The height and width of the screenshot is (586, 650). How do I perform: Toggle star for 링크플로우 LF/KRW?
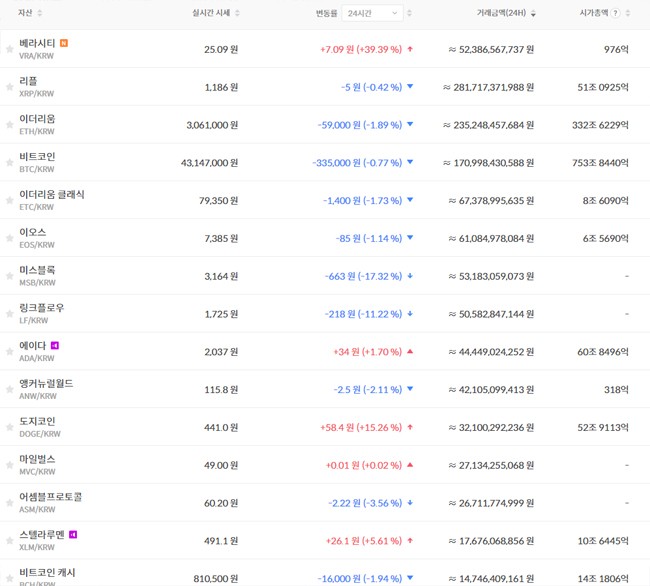pos(9,314)
